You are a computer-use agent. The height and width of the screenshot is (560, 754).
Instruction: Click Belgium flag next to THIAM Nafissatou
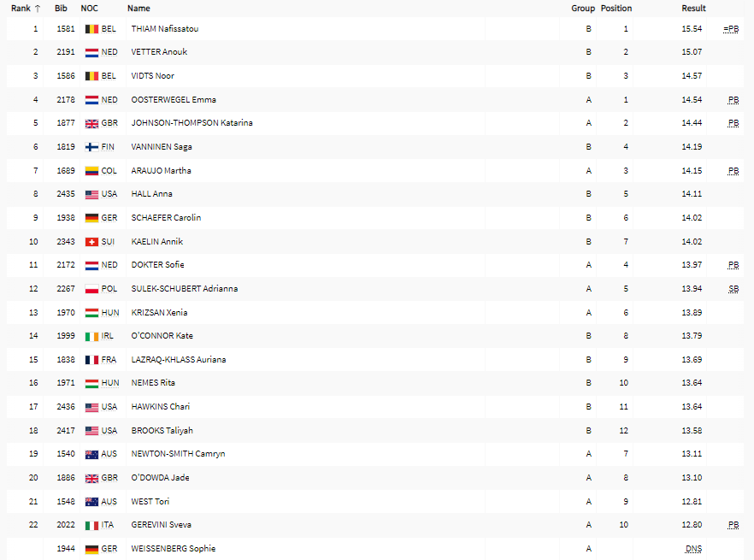click(91, 29)
